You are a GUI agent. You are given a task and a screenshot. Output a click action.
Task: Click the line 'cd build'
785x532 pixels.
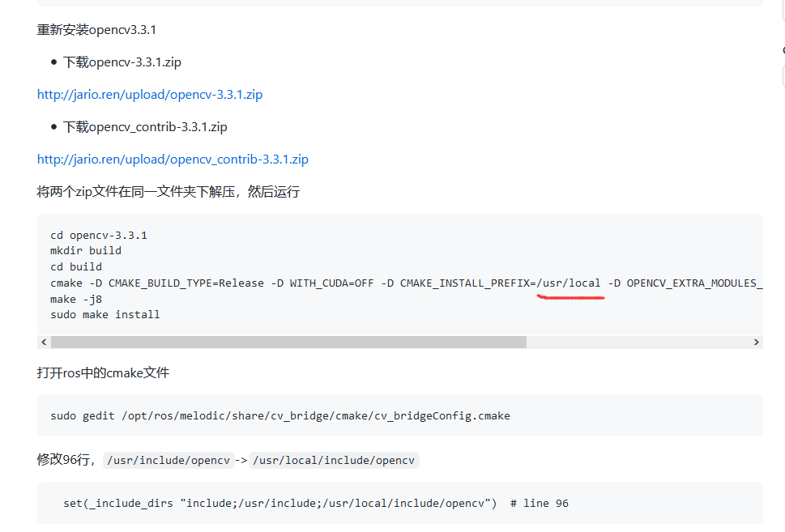(76, 266)
